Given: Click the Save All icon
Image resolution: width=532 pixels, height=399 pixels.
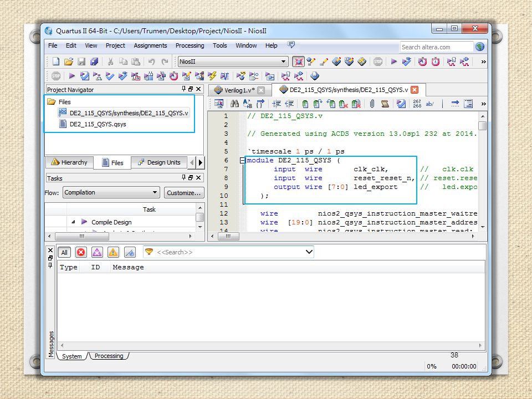Looking at the screenshot, I should (94, 62).
